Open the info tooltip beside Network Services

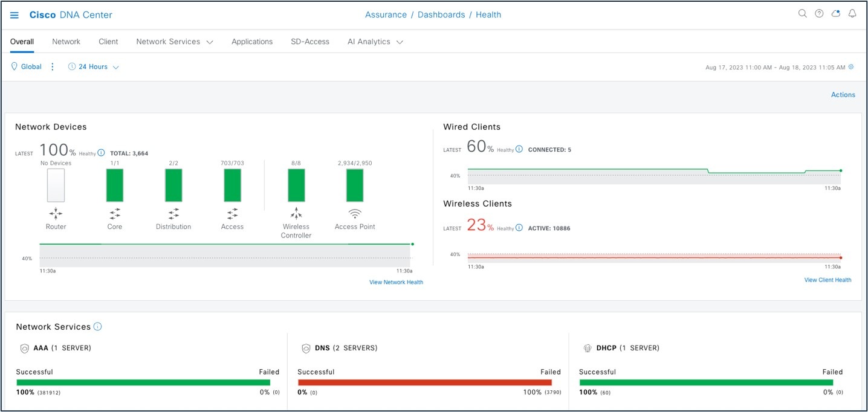[x=97, y=326]
